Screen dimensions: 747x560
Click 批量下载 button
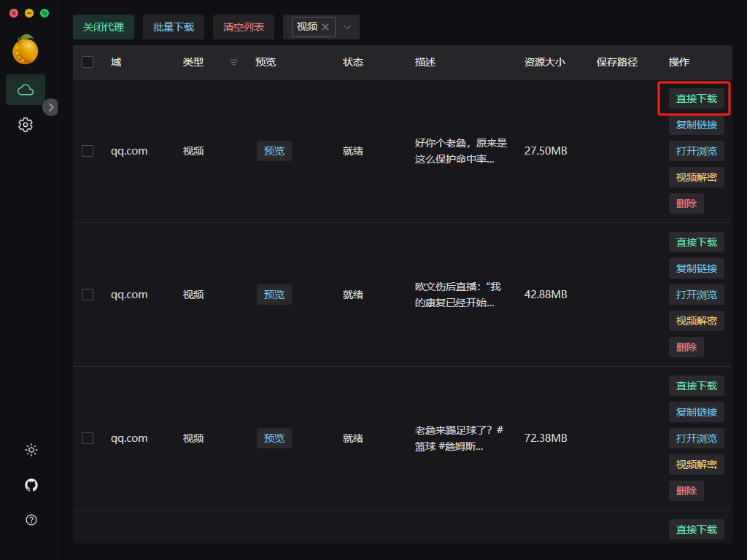[174, 27]
